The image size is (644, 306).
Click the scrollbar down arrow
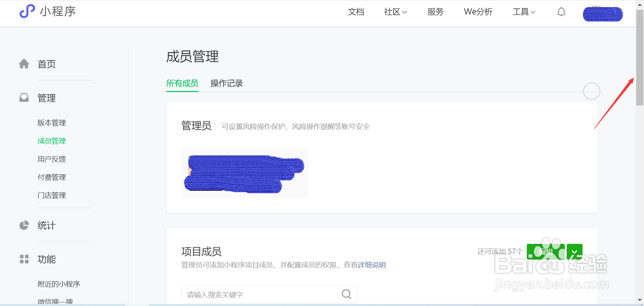640,300
